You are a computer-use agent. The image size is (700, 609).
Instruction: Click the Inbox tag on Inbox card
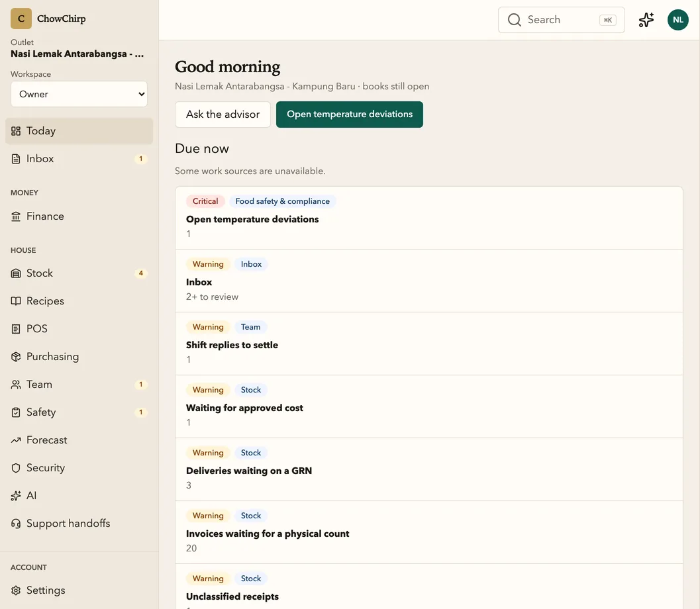(252, 264)
